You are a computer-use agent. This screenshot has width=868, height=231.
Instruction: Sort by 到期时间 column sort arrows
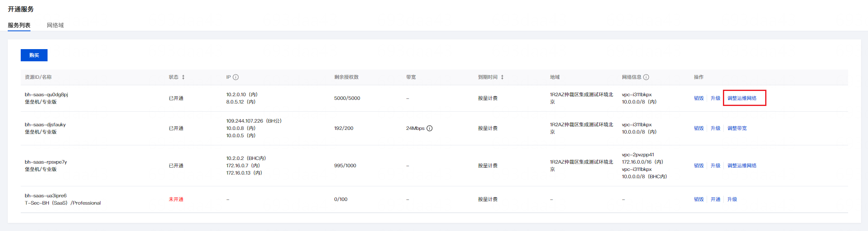point(502,77)
